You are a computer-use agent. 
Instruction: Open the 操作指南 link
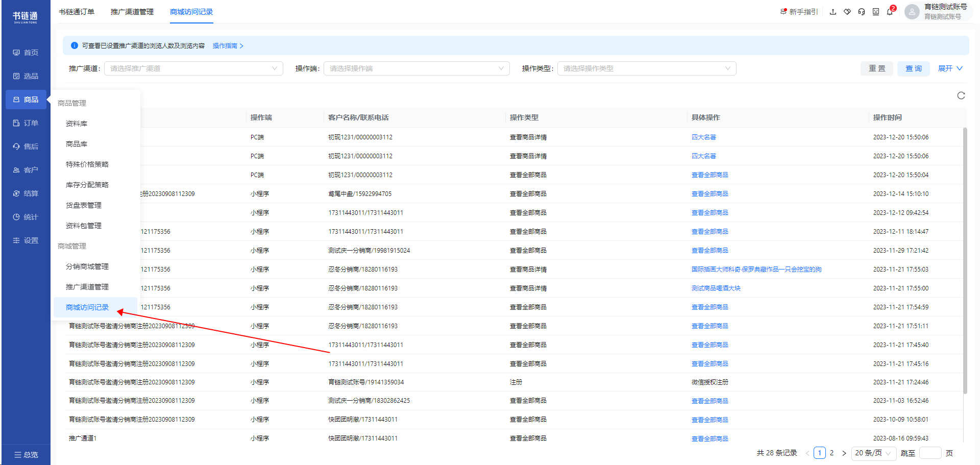pos(228,46)
